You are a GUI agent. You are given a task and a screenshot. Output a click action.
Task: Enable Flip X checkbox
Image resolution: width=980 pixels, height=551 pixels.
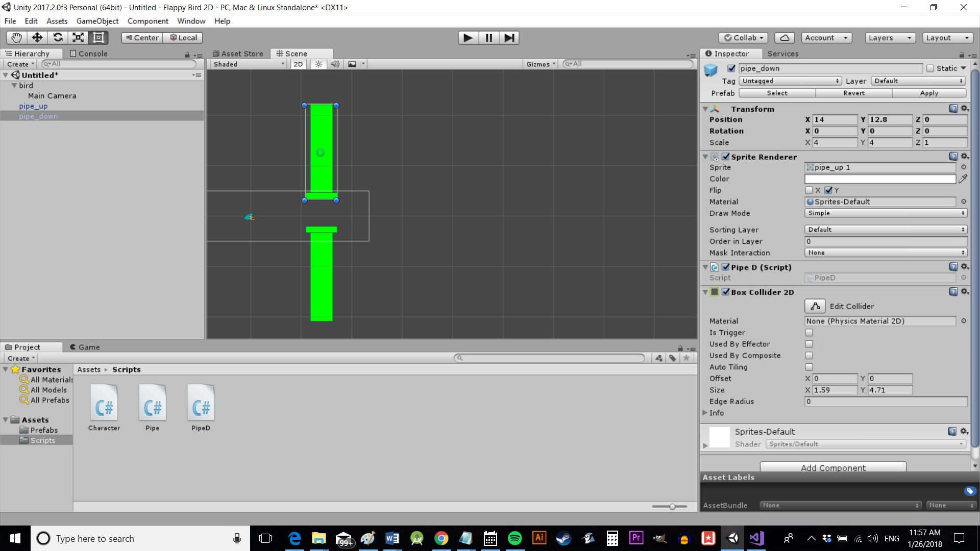[809, 190]
